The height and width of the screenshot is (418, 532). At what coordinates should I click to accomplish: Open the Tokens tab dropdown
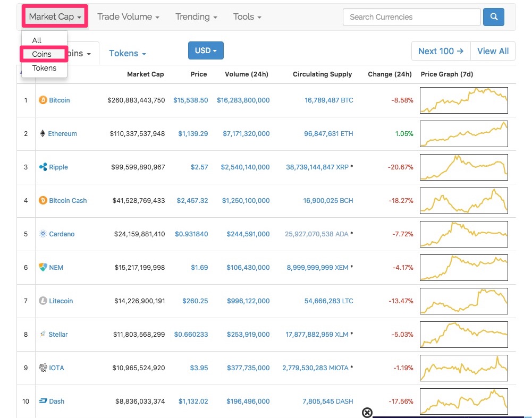click(x=127, y=54)
